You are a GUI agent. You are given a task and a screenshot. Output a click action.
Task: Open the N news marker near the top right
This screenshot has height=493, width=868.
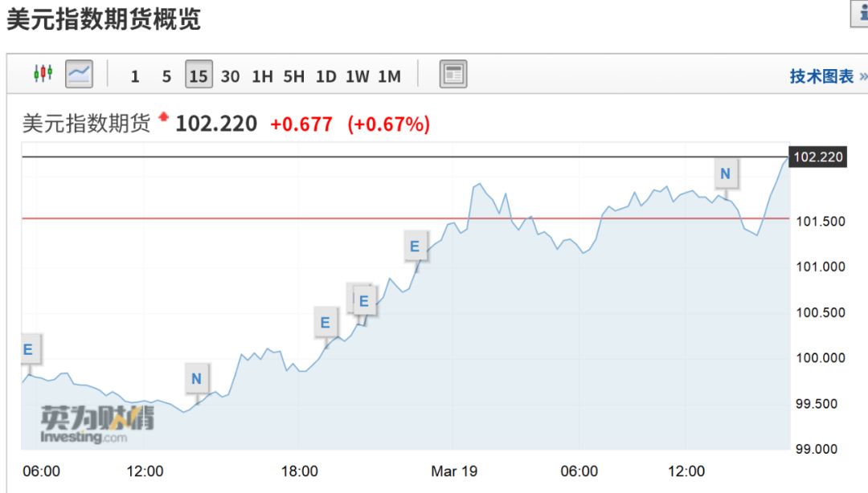[726, 173]
